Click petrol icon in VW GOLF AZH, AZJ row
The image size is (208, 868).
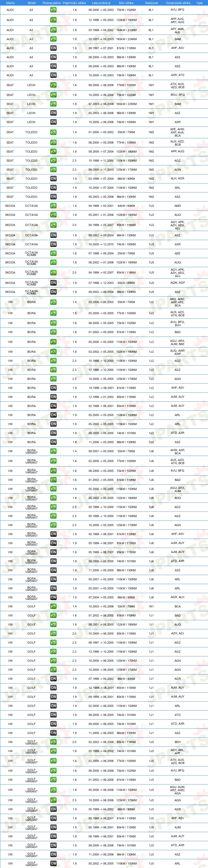(x=53, y=634)
